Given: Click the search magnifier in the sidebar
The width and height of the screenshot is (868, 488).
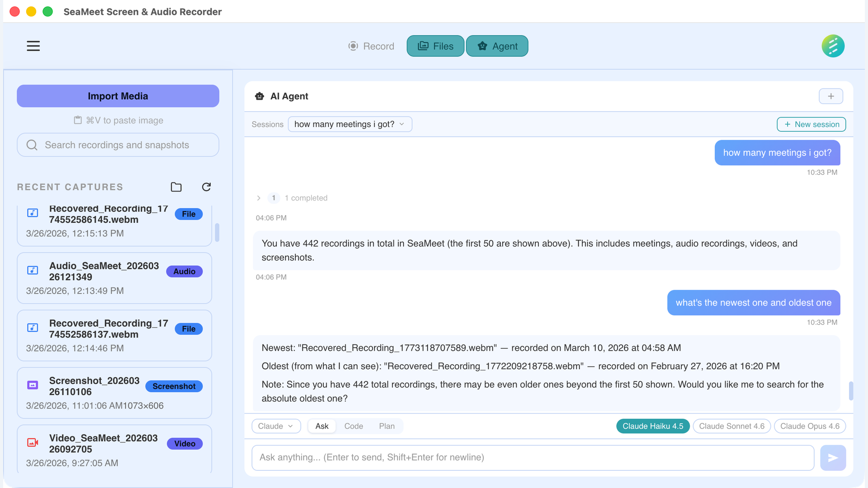Looking at the screenshot, I should click(x=32, y=145).
